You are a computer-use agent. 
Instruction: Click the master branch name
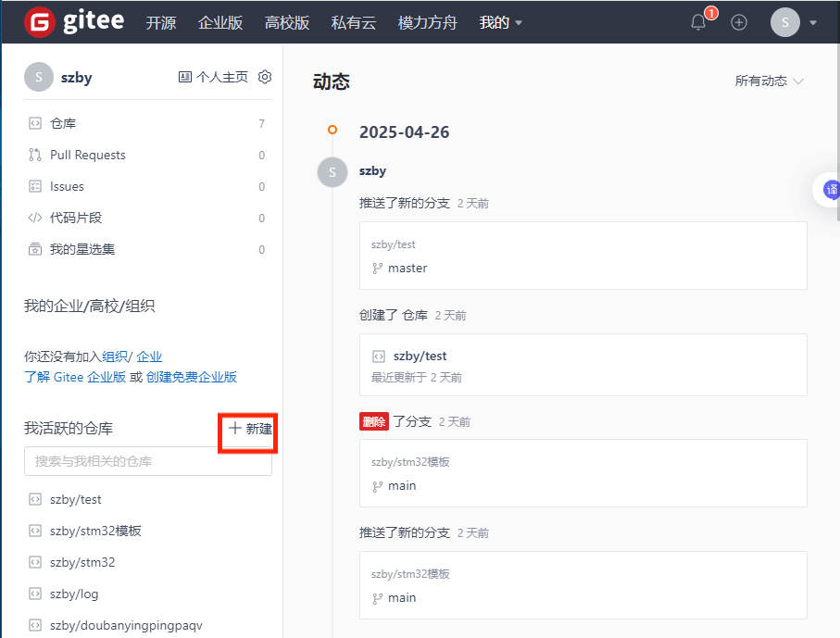click(x=407, y=269)
